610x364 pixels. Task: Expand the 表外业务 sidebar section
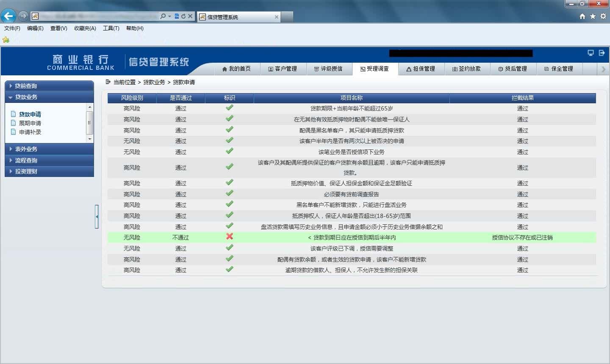(x=49, y=149)
